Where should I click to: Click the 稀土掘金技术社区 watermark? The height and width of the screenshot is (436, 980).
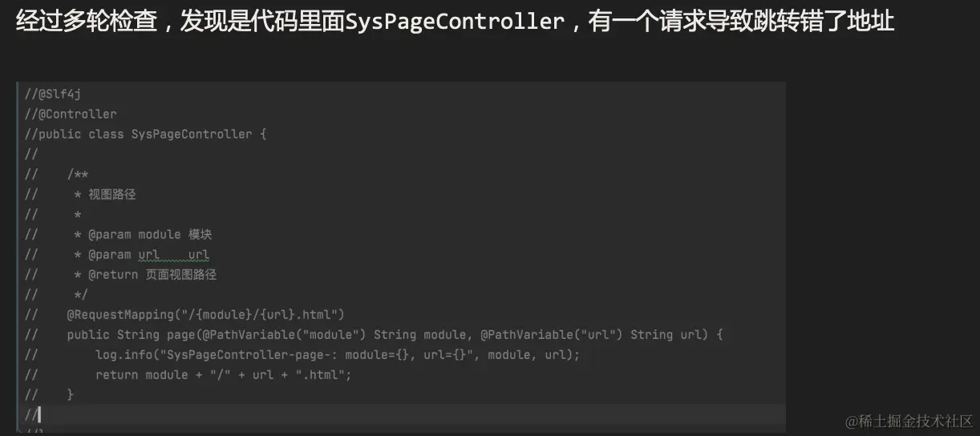pos(909,420)
